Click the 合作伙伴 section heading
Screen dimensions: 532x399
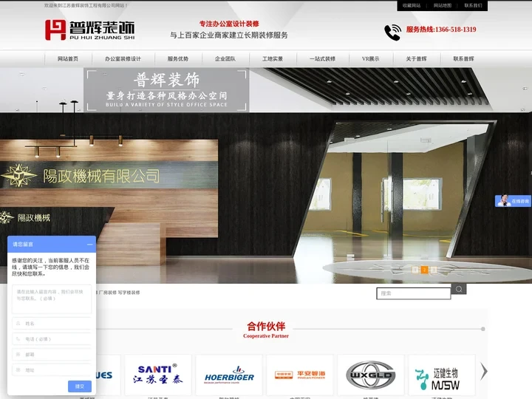pos(266,327)
